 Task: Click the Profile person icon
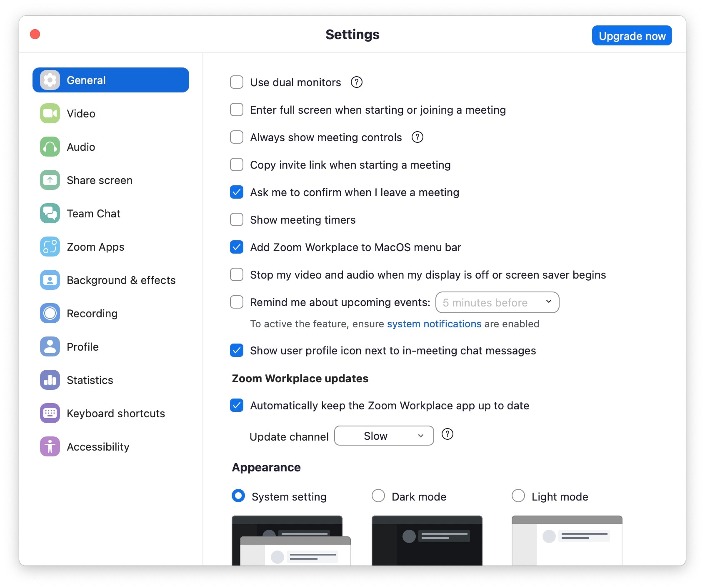tap(50, 346)
